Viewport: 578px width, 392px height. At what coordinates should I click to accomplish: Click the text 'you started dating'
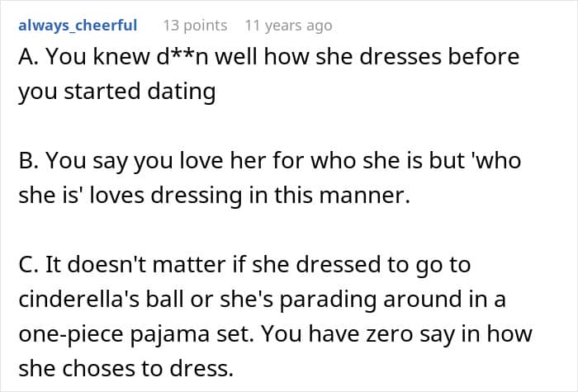116,92
